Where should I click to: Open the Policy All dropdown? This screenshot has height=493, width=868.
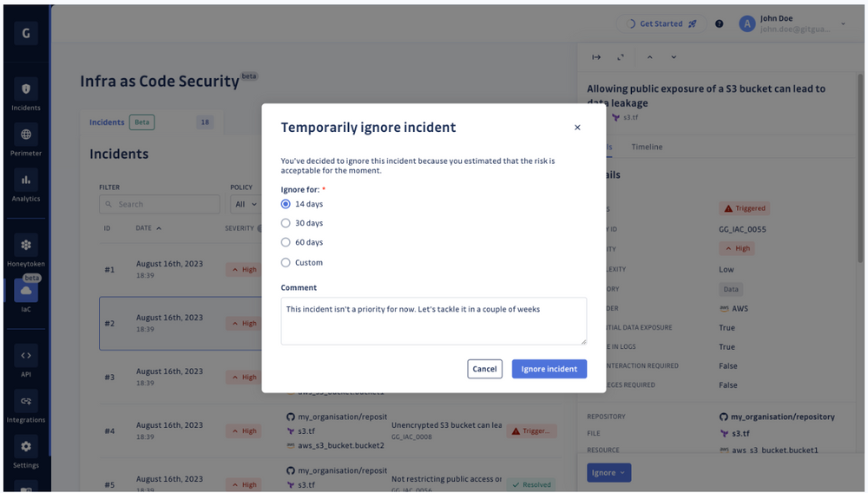[246, 204]
